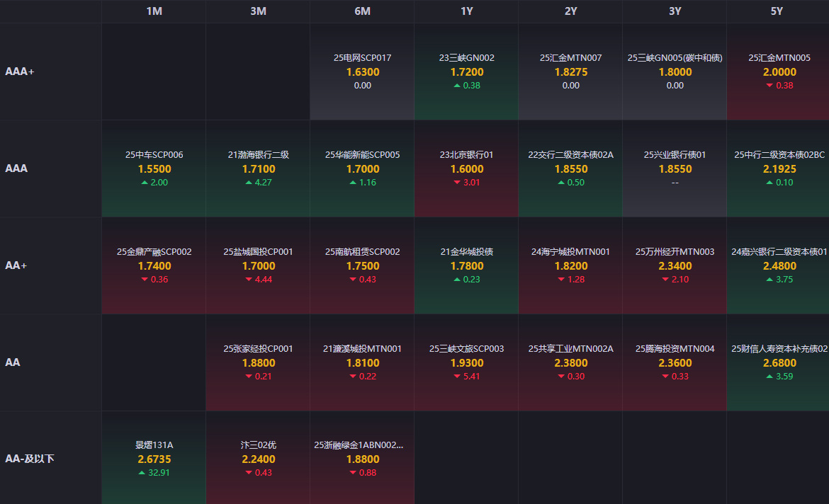This screenshot has width=829, height=504.
Task: Click the AA-及以下 rating row label
Action: [30, 459]
